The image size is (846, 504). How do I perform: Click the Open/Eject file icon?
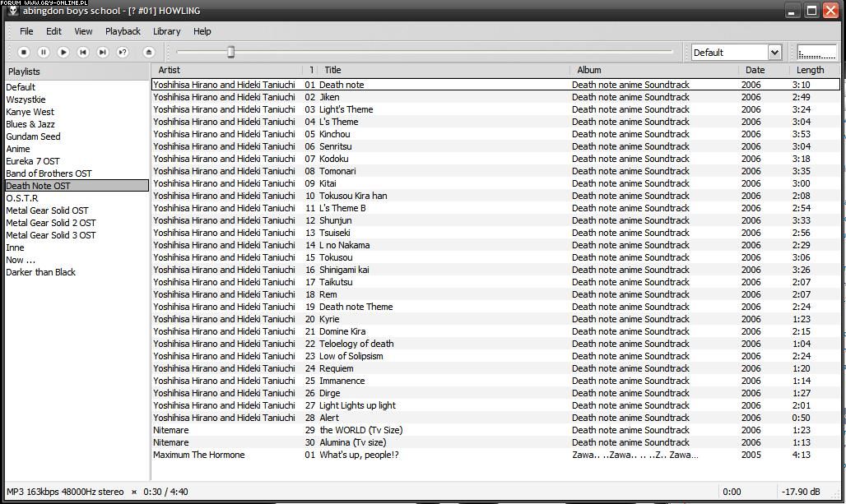click(x=149, y=53)
